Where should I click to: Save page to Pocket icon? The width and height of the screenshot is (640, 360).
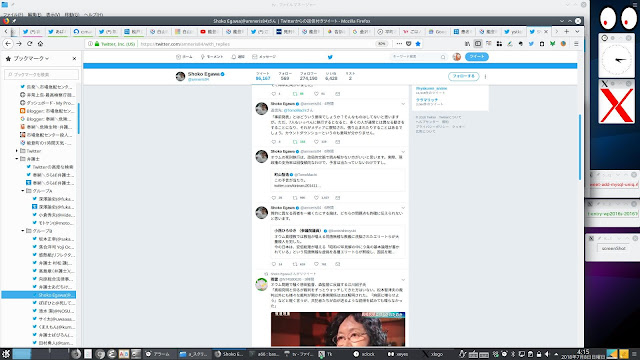[x=409, y=44]
